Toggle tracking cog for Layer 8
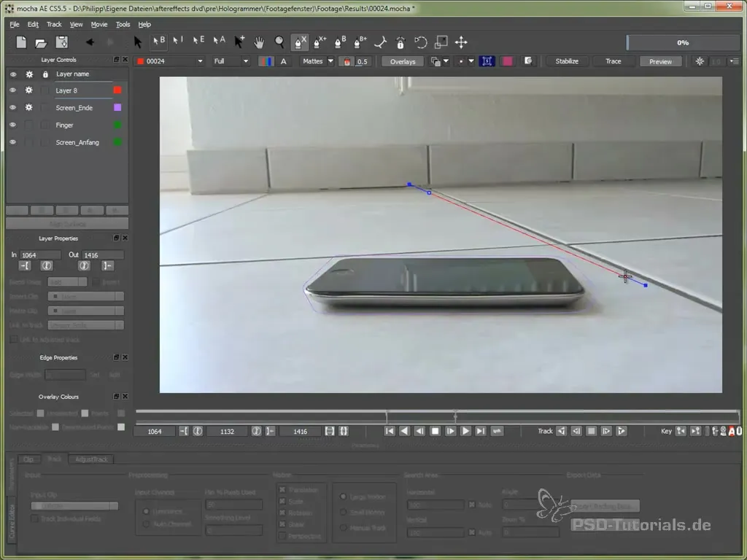 [29, 90]
